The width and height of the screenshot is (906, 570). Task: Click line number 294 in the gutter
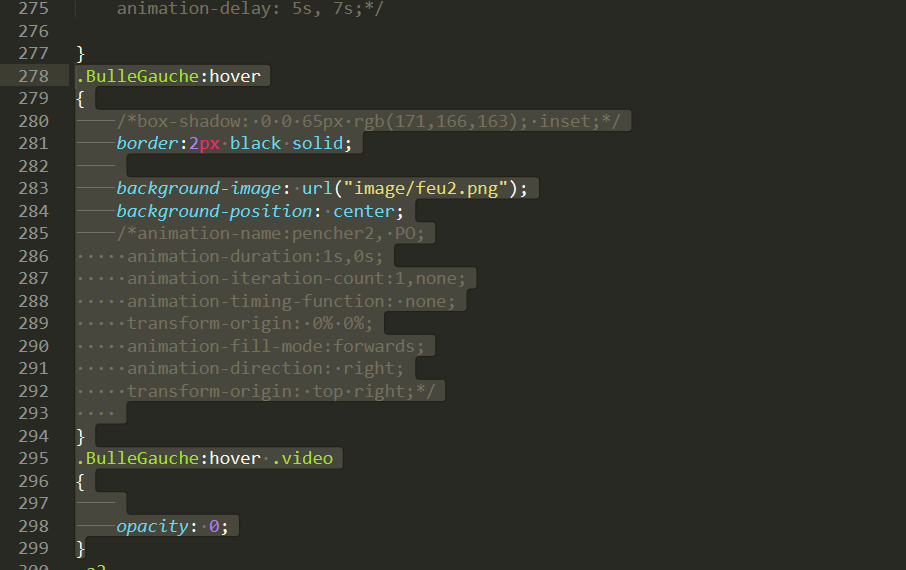coord(34,436)
